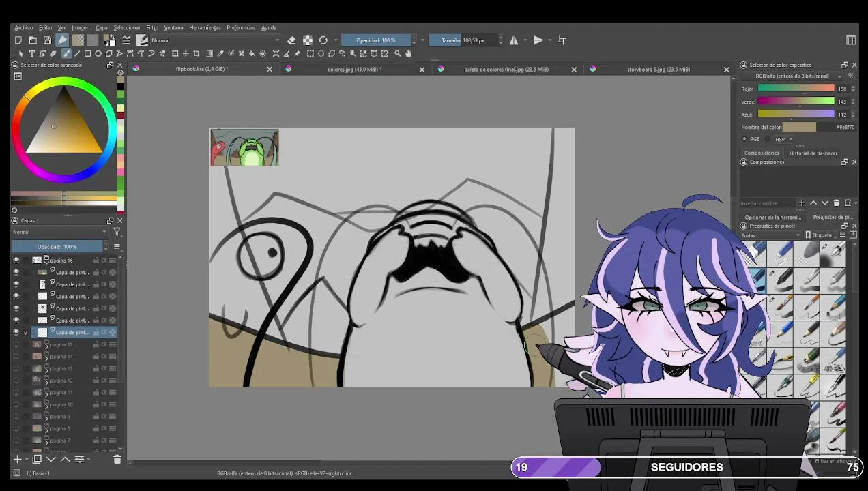
Task: Select the Rectangular Selection tool
Action: 310,53
